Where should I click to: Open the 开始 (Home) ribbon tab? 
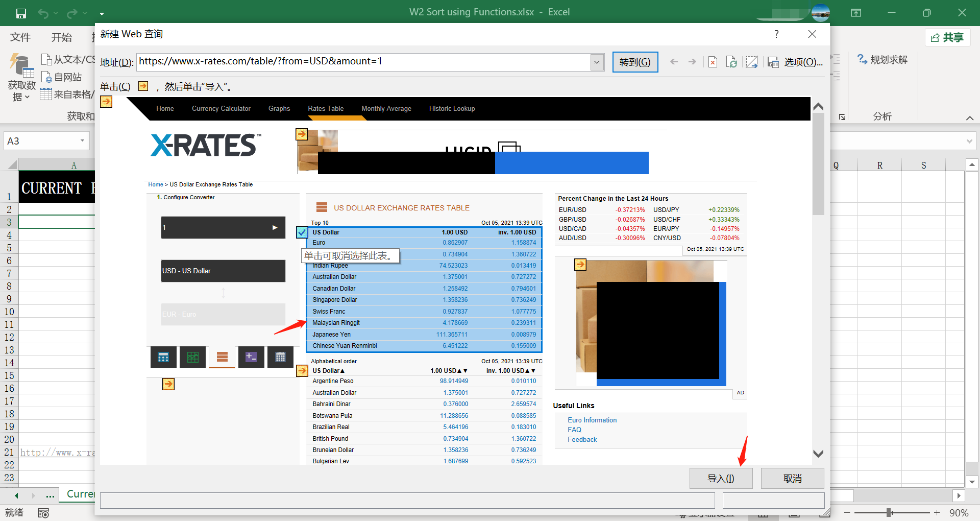point(61,37)
